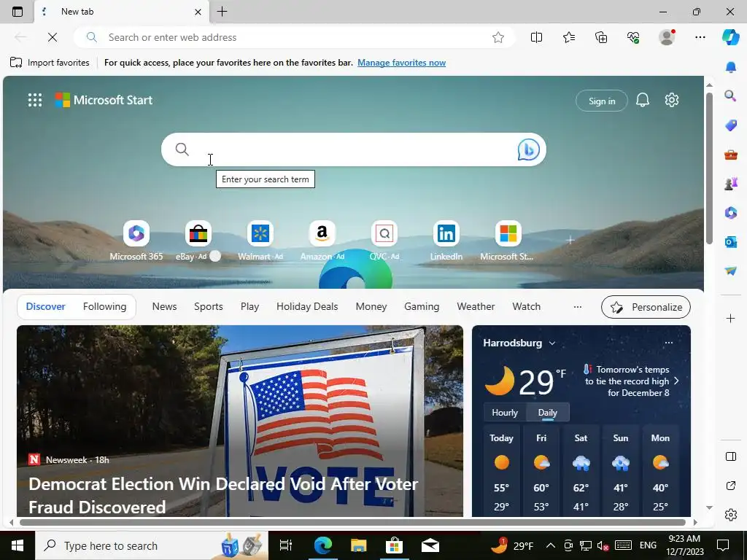Open sidebar notifications bell
The width and height of the screenshot is (747, 560).
pos(730,67)
